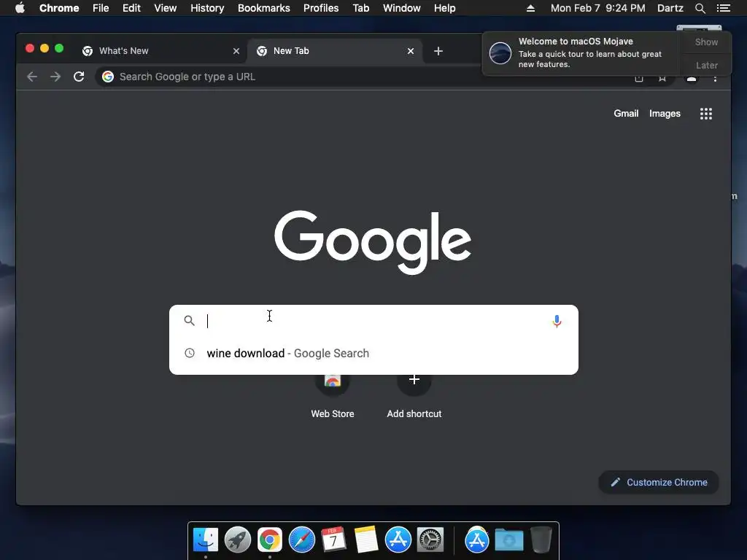
Task: Open Gmail link
Action: (625, 113)
